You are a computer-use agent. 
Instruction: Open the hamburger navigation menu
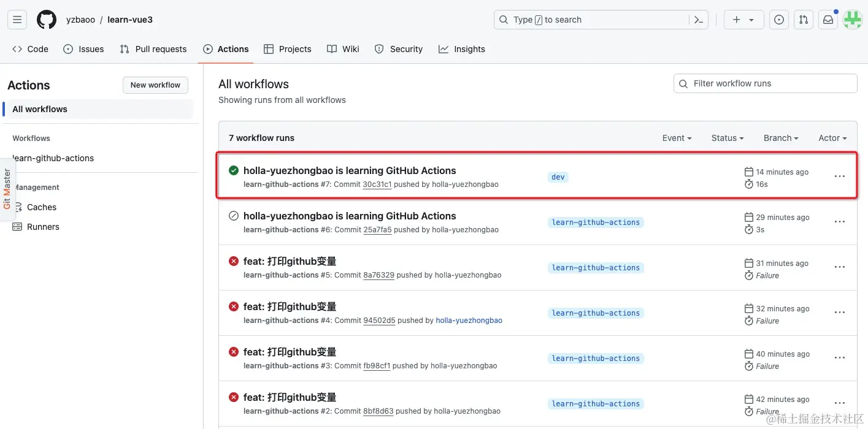17,20
